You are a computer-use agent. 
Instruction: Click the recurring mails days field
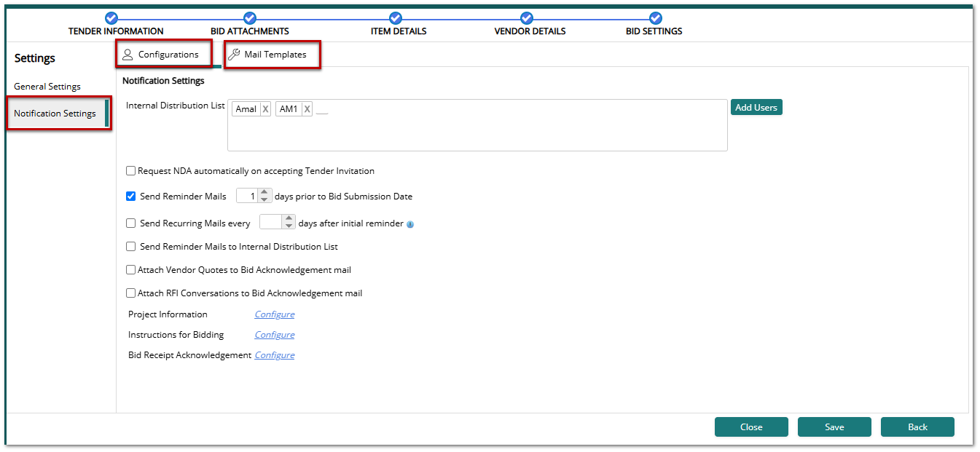271,222
